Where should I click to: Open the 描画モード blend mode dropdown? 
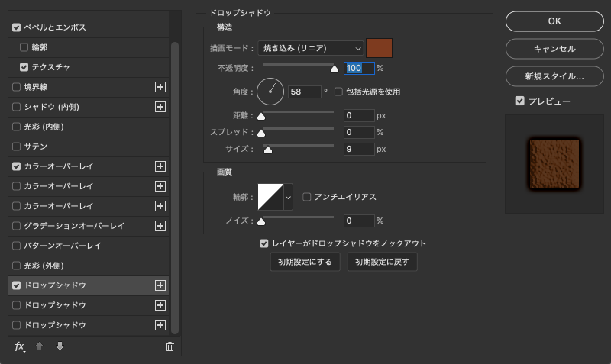pos(310,48)
